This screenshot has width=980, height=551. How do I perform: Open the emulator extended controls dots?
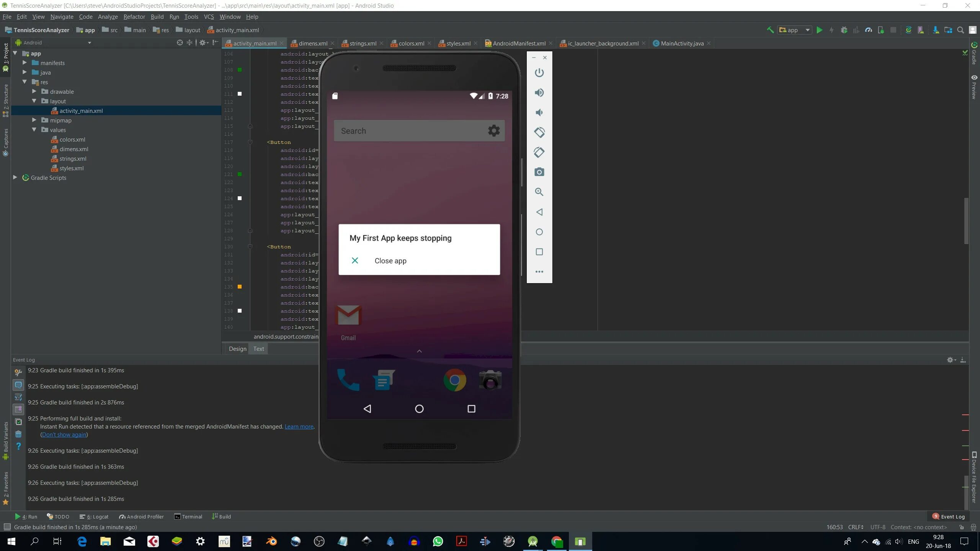(x=539, y=272)
